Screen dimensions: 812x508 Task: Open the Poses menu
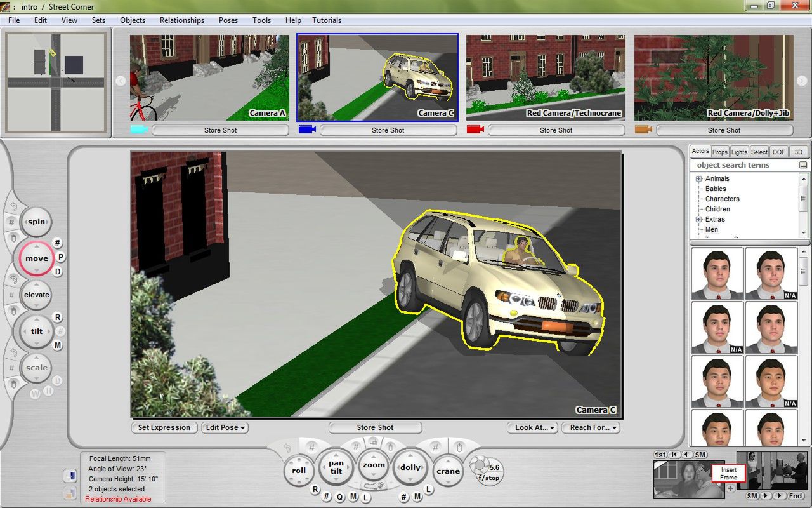(228, 20)
